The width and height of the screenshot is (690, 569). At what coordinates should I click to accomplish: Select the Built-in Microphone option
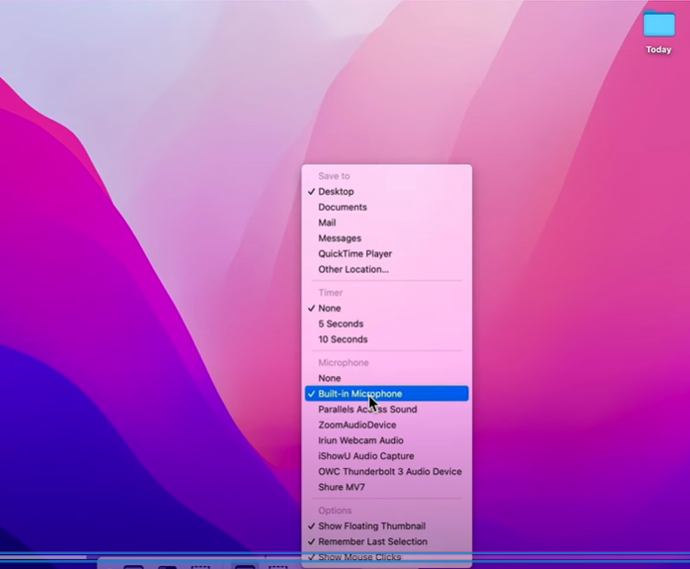[386, 393]
